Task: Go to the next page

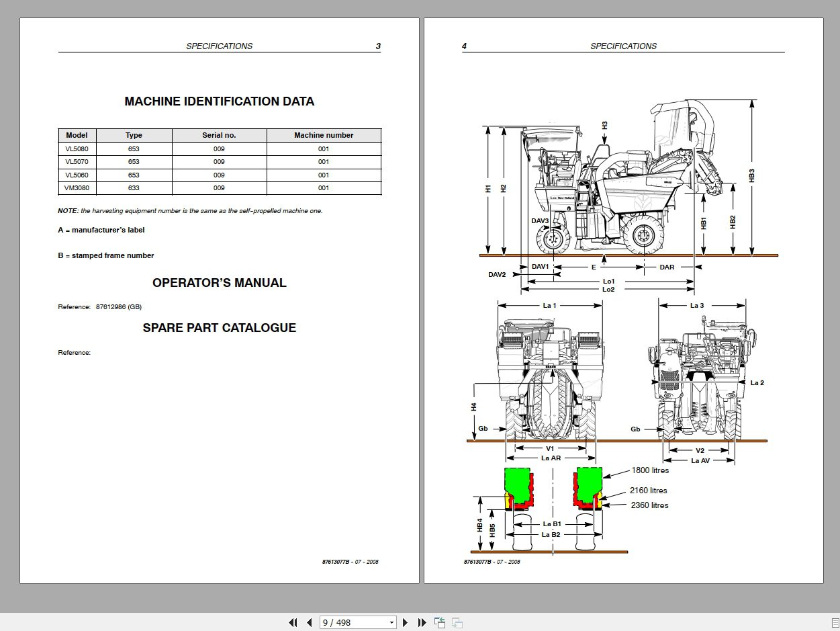Action: pyautogui.click(x=406, y=623)
